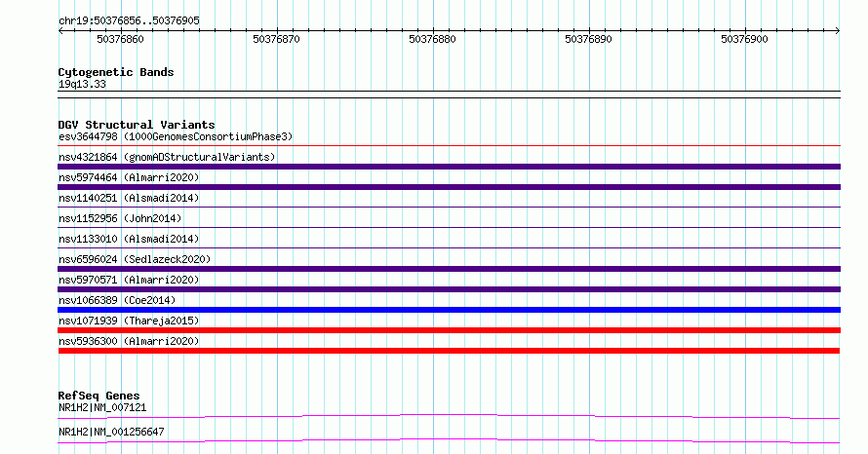
Task: Open the RefSeq Genes track heading
Action: pyautogui.click(x=99, y=396)
